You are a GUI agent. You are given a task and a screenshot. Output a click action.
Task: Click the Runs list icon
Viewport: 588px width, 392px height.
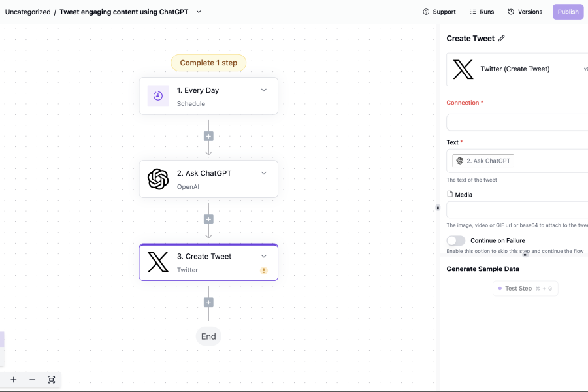click(473, 12)
